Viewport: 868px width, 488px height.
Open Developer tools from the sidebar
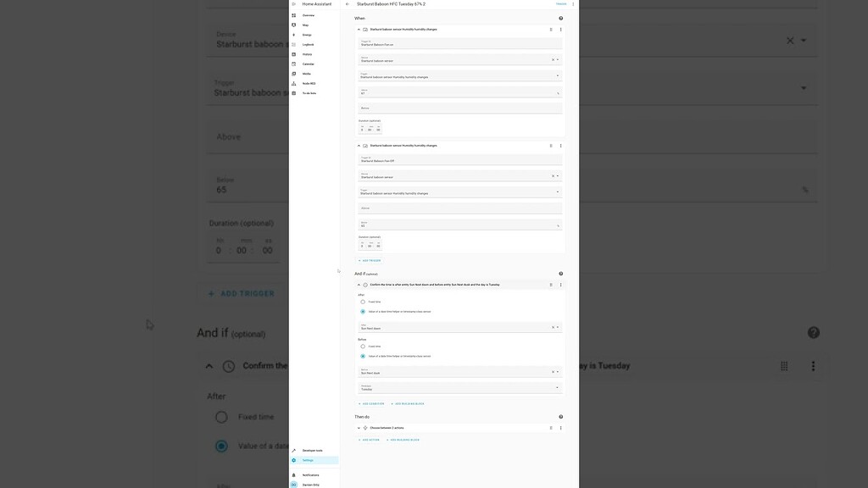[x=310, y=450]
